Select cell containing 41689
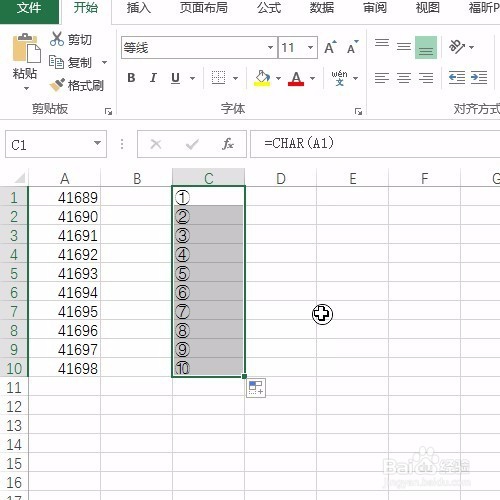This screenshot has width=500, height=500. 65,197
